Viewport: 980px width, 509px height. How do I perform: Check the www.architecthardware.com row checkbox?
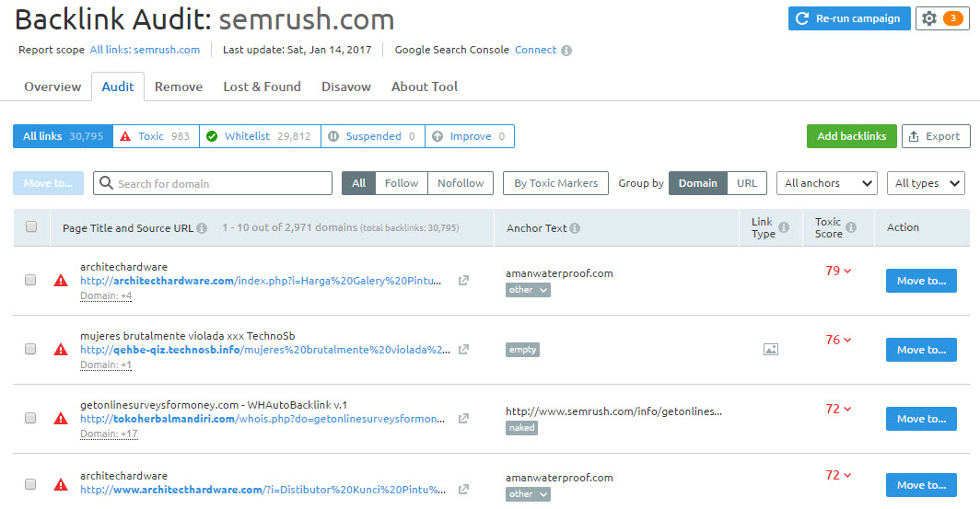point(30,484)
